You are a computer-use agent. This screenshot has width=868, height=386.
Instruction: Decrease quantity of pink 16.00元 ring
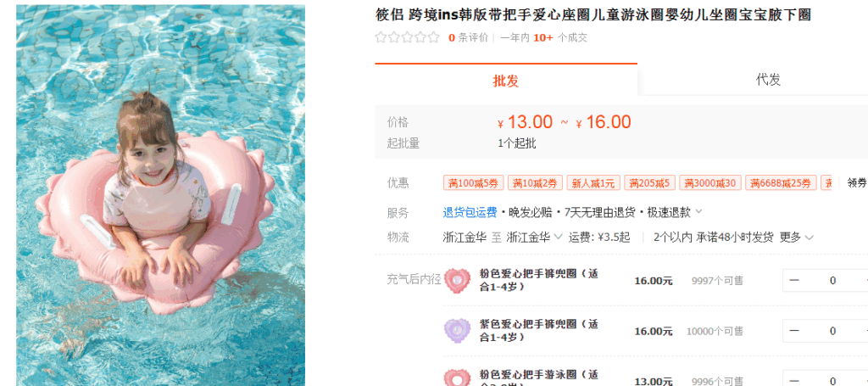coord(793,280)
